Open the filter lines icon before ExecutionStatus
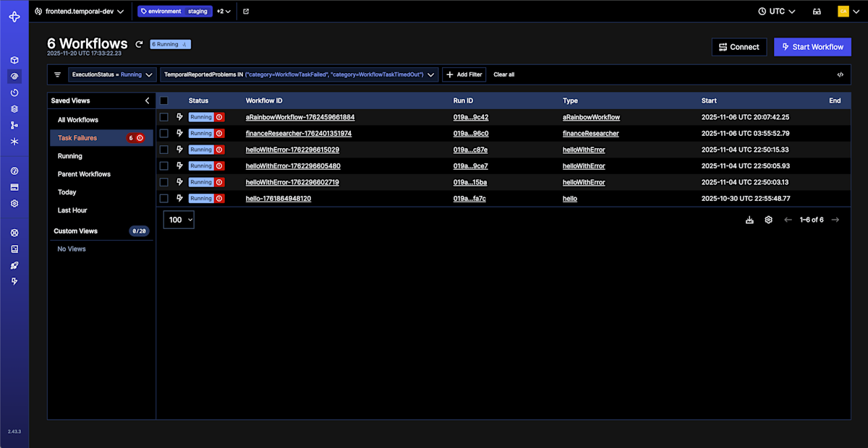Screen dimensions: 868x448 pyautogui.click(x=57, y=74)
